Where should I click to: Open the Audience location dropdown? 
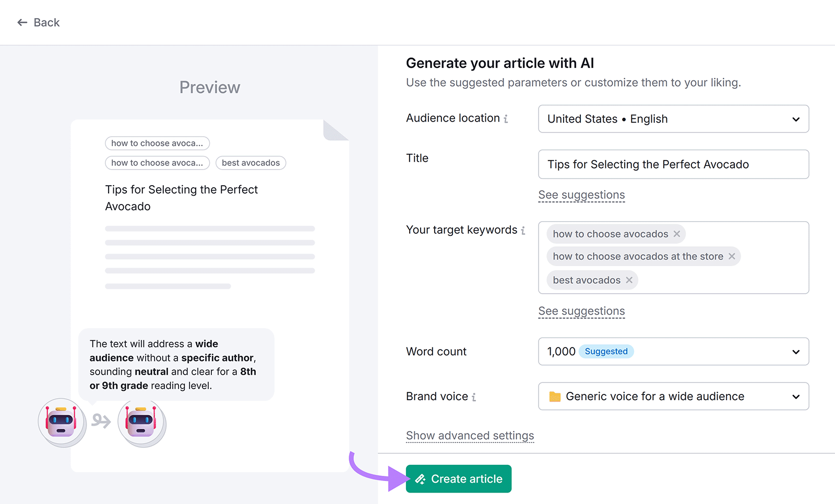tap(796, 119)
